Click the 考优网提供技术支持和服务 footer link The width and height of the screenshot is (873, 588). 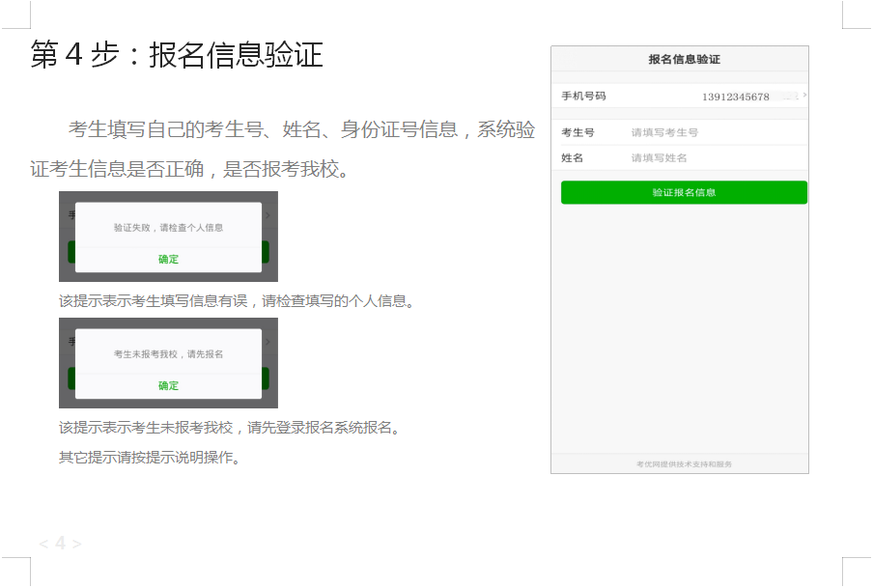click(684, 464)
